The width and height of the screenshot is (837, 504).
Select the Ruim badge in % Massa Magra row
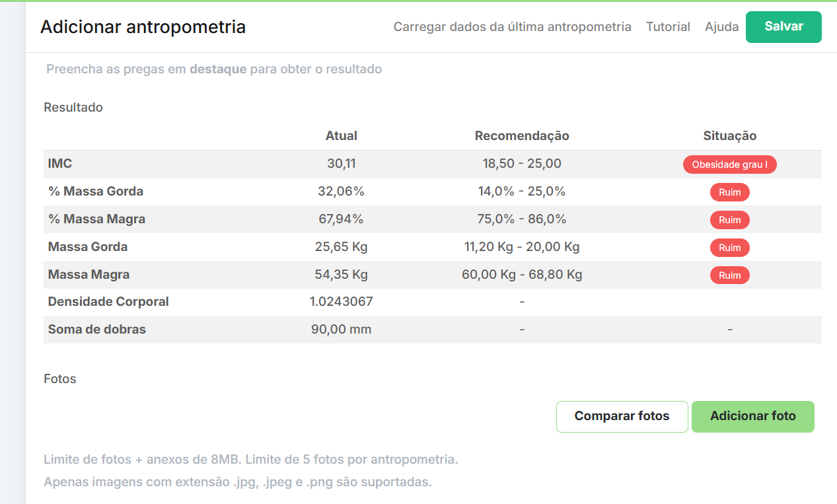pos(729,220)
